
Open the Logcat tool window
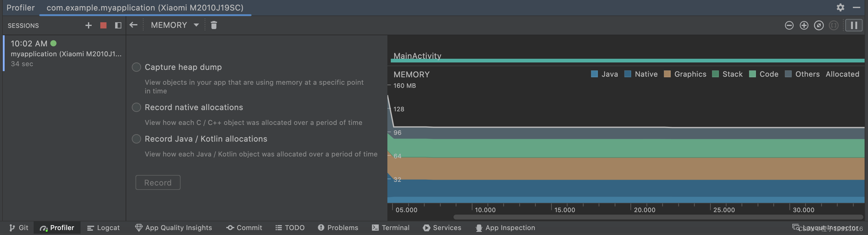coord(103,228)
